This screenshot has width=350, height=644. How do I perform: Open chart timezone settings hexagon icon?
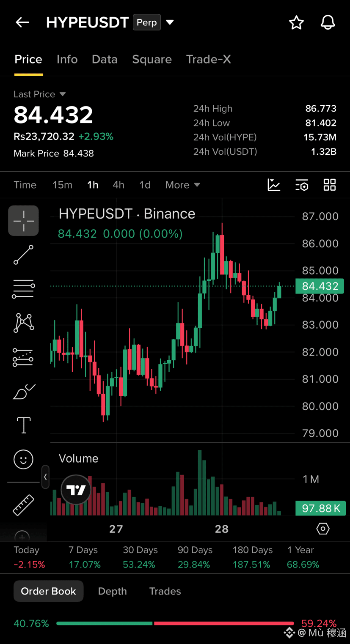coord(323,529)
